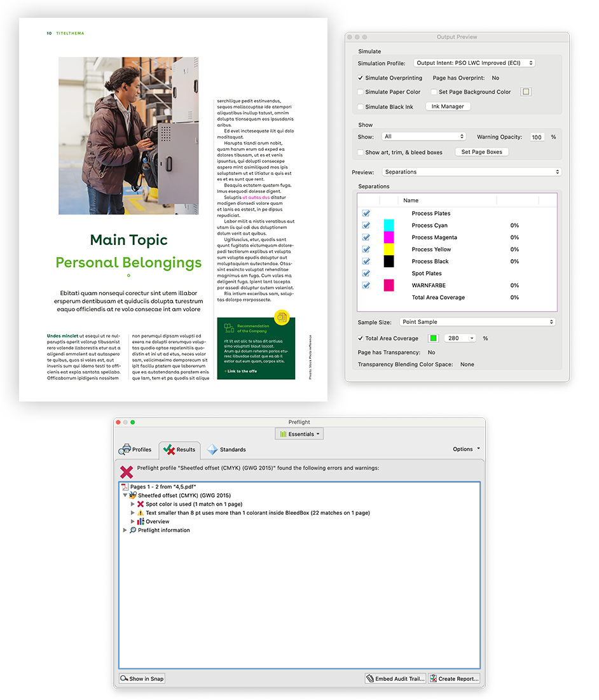Image resolution: width=599 pixels, height=700 pixels.
Task: Click the photo of man at lockers
Action: (x=128, y=136)
